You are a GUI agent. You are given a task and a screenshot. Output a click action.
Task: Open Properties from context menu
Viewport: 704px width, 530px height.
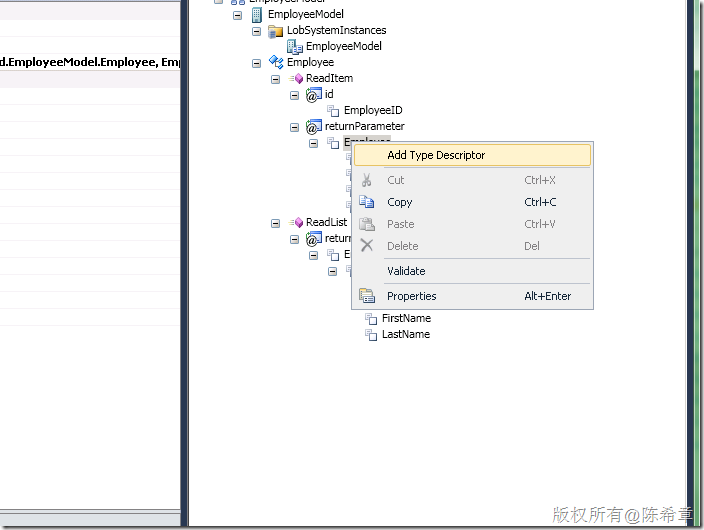point(472,296)
